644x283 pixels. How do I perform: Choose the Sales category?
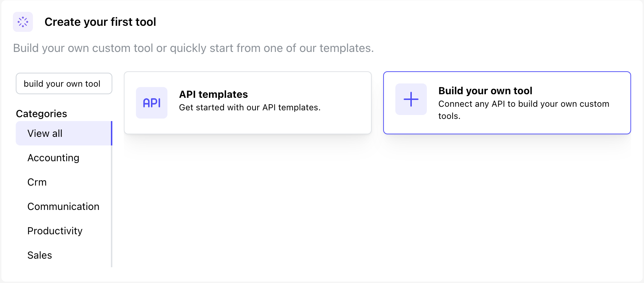pos(40,255)
